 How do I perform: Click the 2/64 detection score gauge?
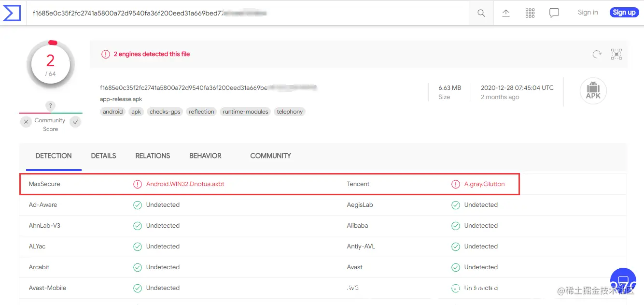click(x=50, y=64)
